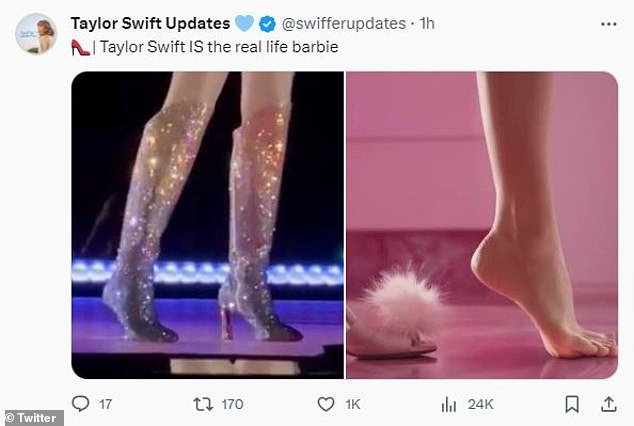Open the sparkly boots image

coord(207,225)
